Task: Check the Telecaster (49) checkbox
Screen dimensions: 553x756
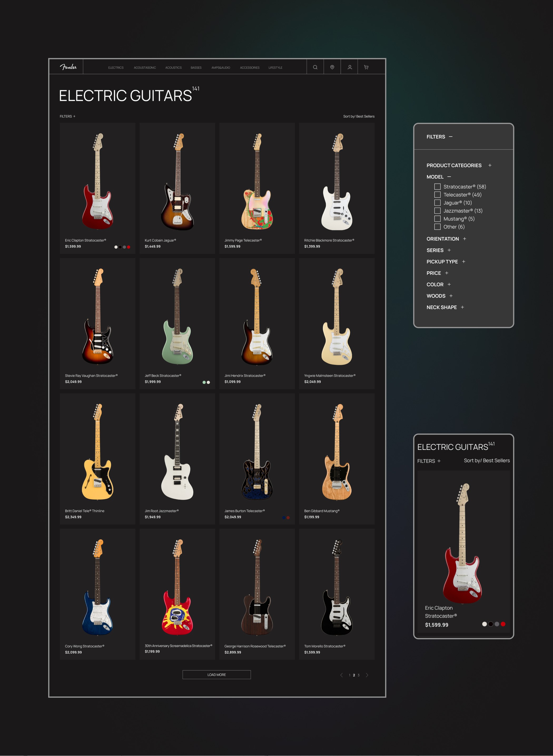Action: pyautogui.click(x=437, y=195)
